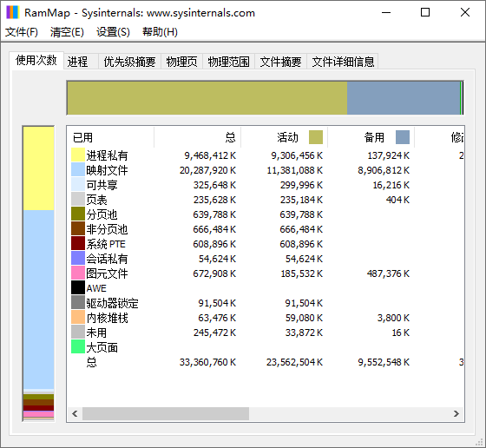Click the light blue swatch beside 映射文件

coord(78,170)
